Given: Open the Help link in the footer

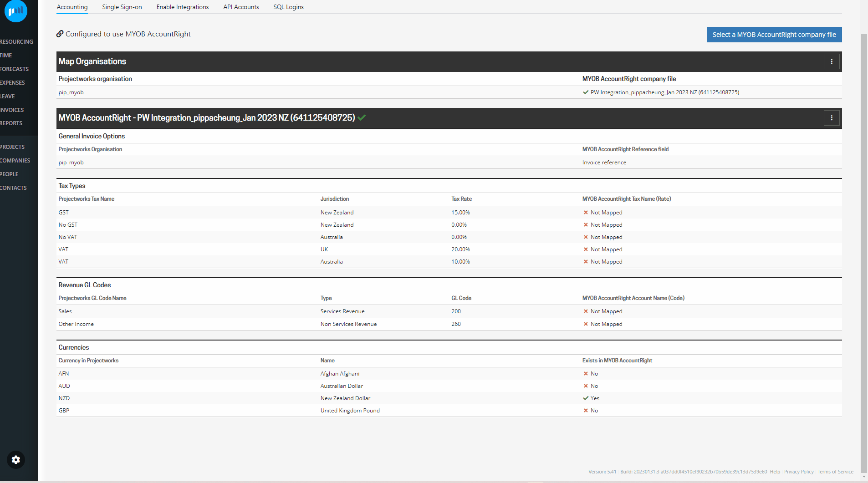Looking at the screenshot, I should click(x=775, y=472).
